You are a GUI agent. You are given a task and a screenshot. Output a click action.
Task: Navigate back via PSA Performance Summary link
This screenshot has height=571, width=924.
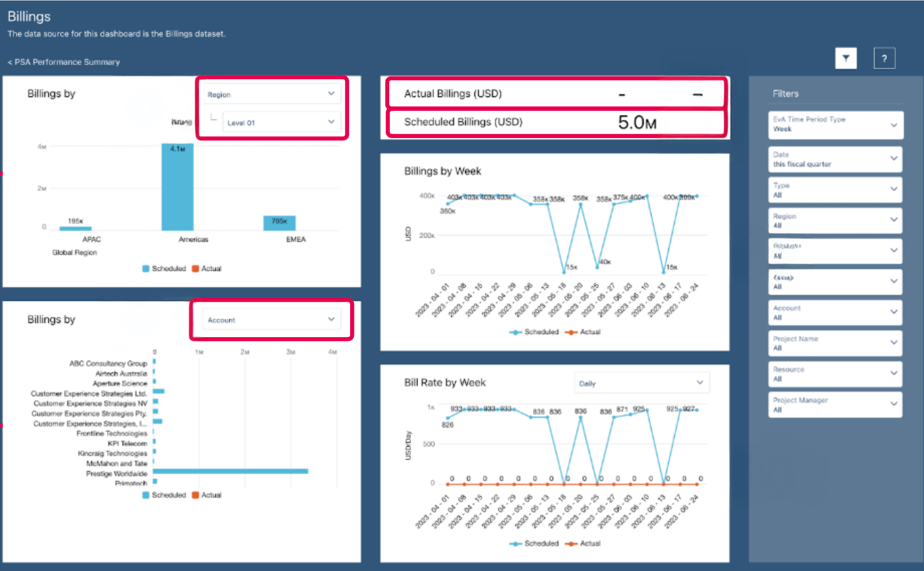[63, 62]
